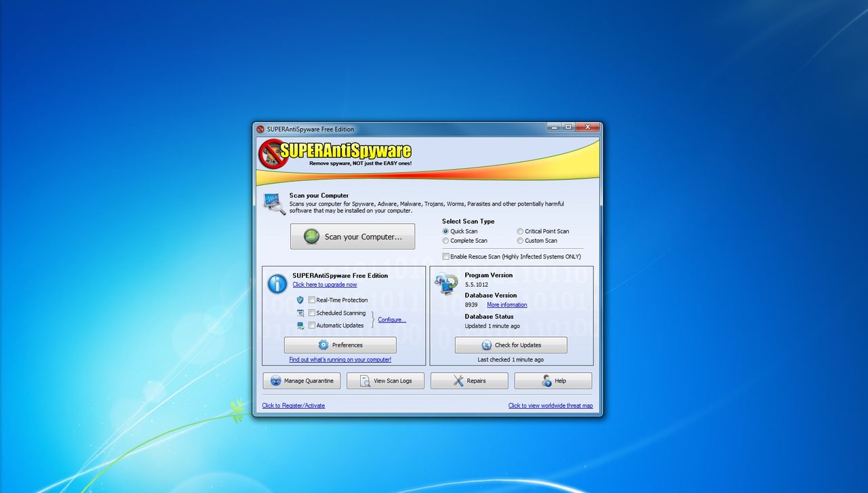Click the SUPERAntiSpyware logo in the banner

click(336, 154)
